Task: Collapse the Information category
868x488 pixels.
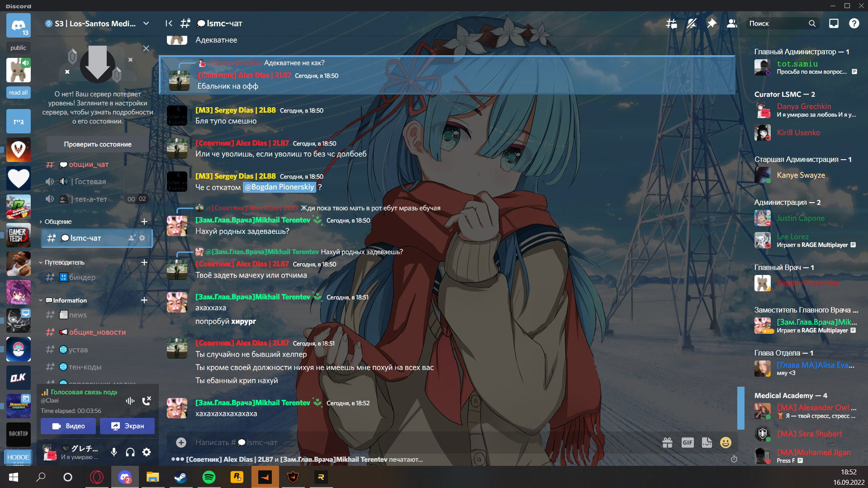Action: [x=63, y=300]
